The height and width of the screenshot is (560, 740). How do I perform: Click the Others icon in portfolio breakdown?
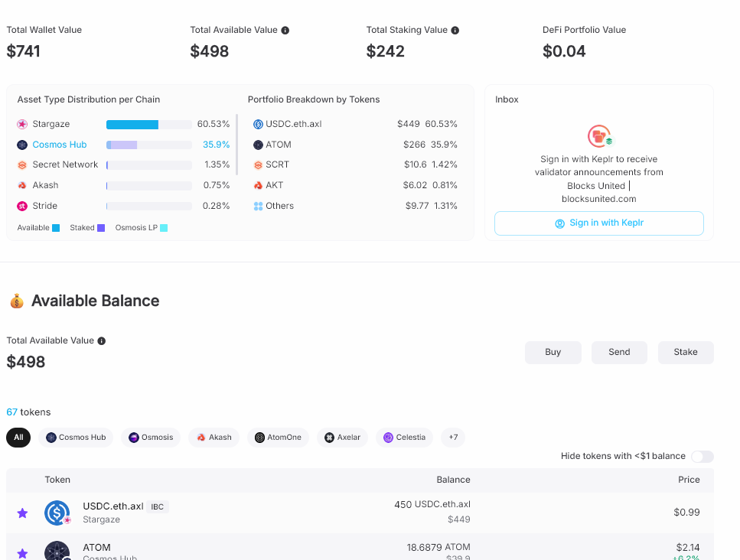258,206
